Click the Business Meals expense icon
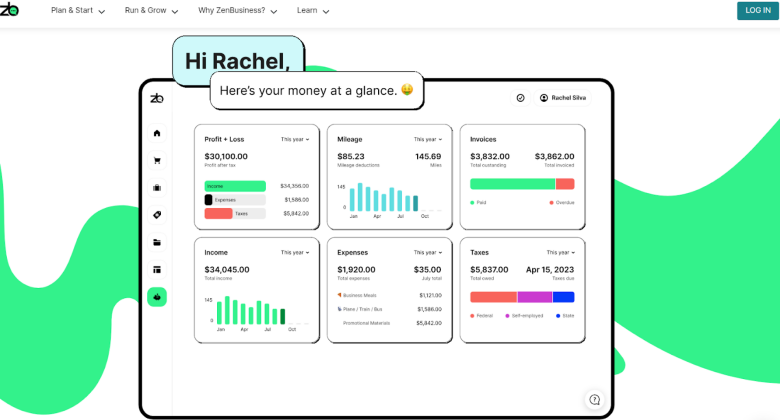 click(x=339, y=295)
